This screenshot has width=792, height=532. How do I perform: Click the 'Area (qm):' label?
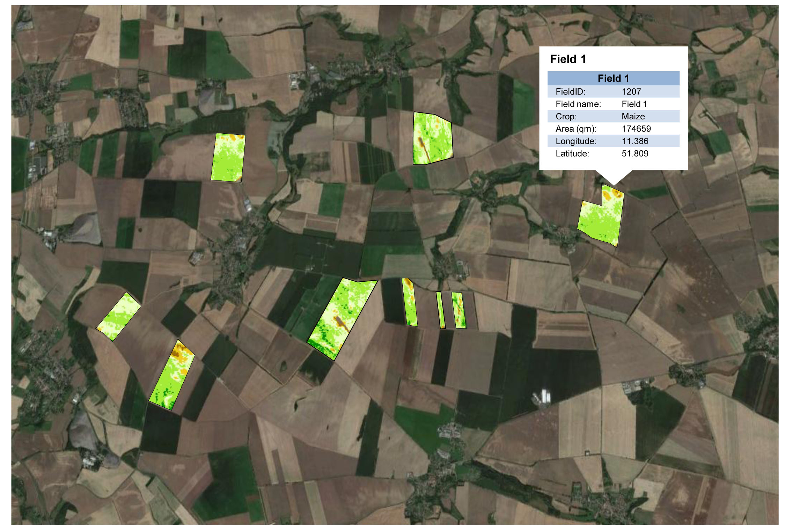576,129
